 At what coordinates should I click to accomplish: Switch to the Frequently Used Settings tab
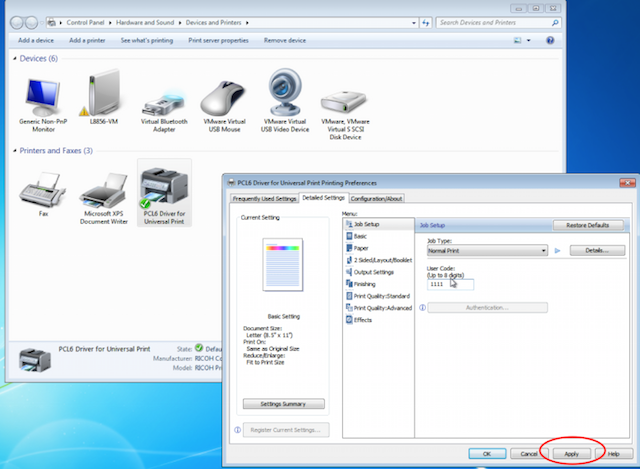[264, 198]
